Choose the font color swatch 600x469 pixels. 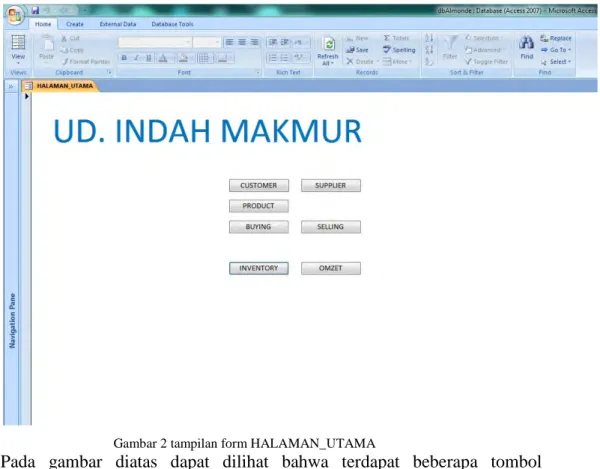coord(163,58)
